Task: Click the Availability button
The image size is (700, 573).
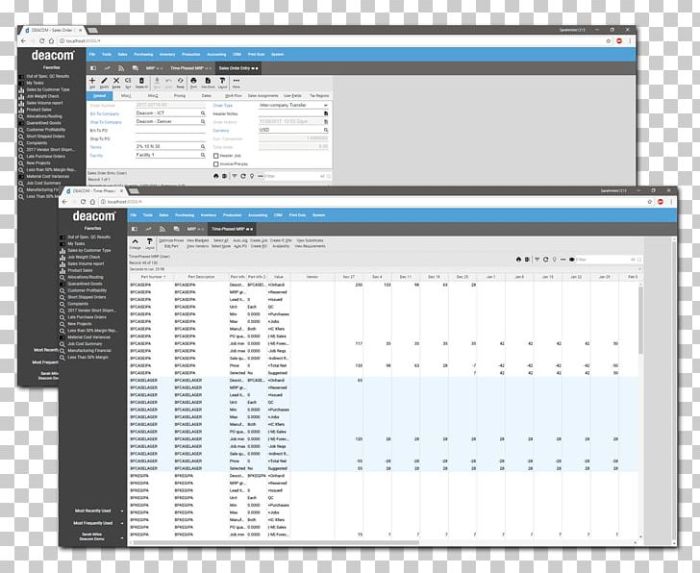Action: coord(281,246)
